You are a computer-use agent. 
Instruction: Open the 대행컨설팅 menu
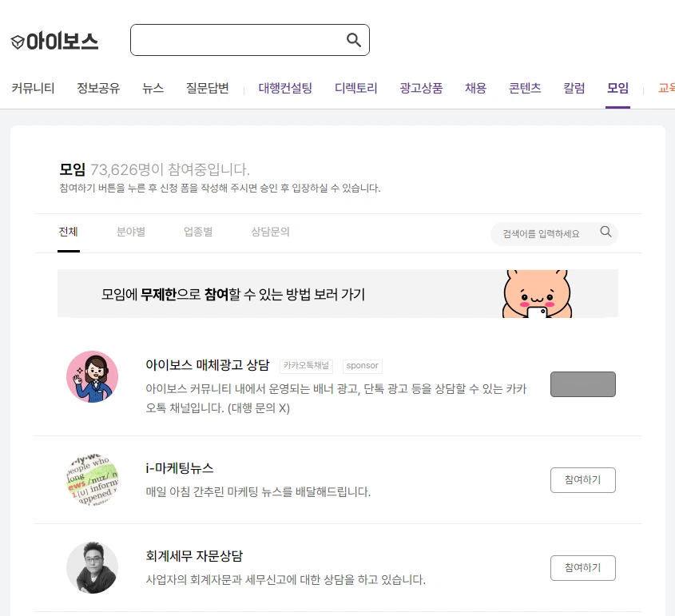coord(285,88)
